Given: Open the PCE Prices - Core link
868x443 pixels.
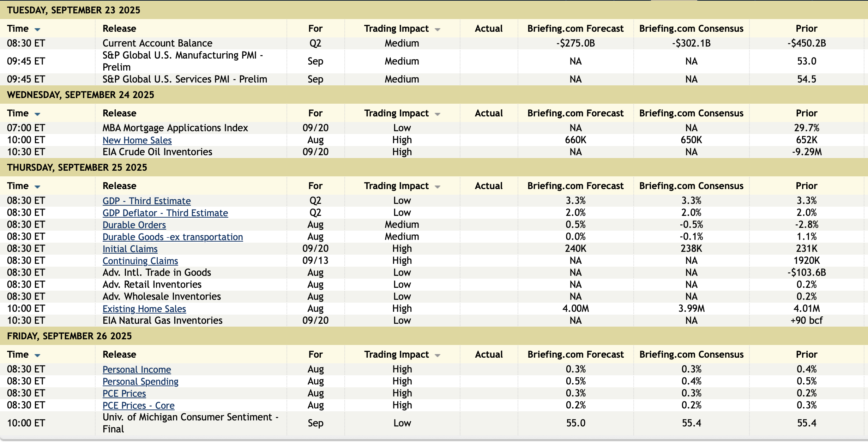Looking at the screenshot, I should pos(138,406).
